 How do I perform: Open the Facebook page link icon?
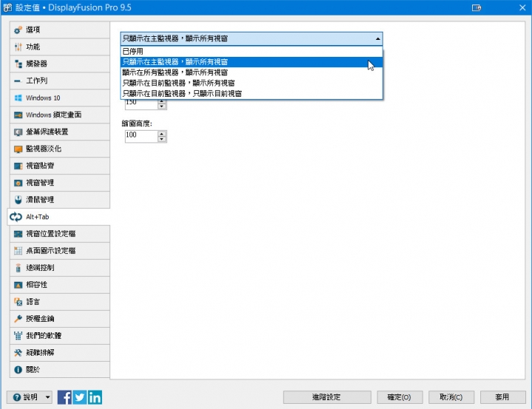tap(64, 397)
